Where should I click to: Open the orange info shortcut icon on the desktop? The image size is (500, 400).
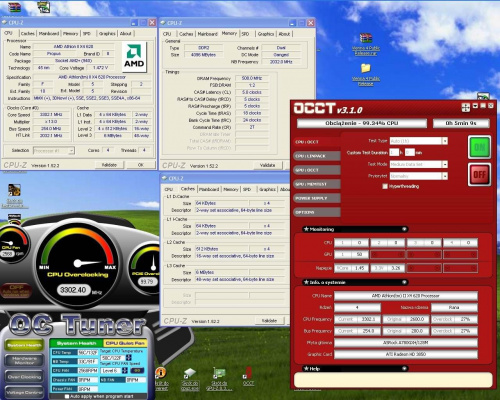coord(161,373)
